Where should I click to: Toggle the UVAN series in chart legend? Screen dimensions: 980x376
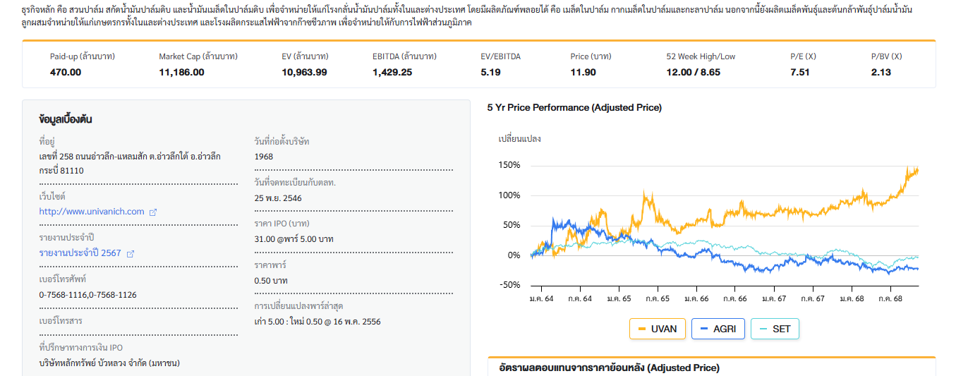click(x=657, y=329)
